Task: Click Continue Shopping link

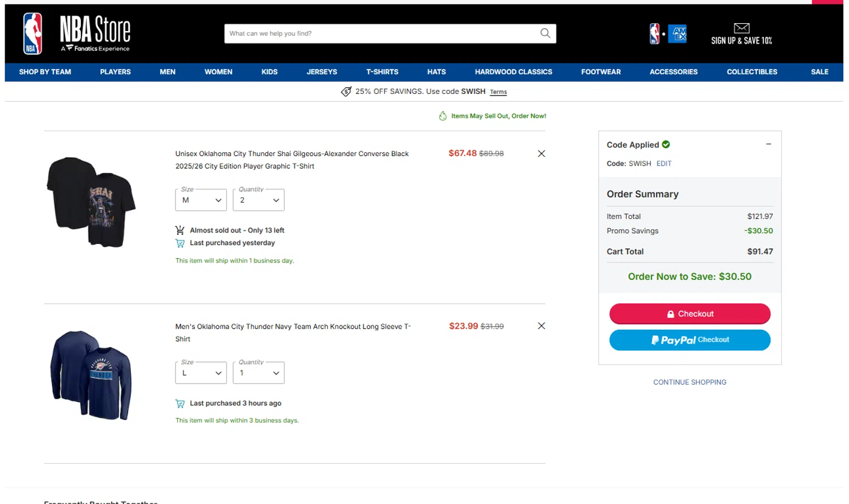Action: 690,382
